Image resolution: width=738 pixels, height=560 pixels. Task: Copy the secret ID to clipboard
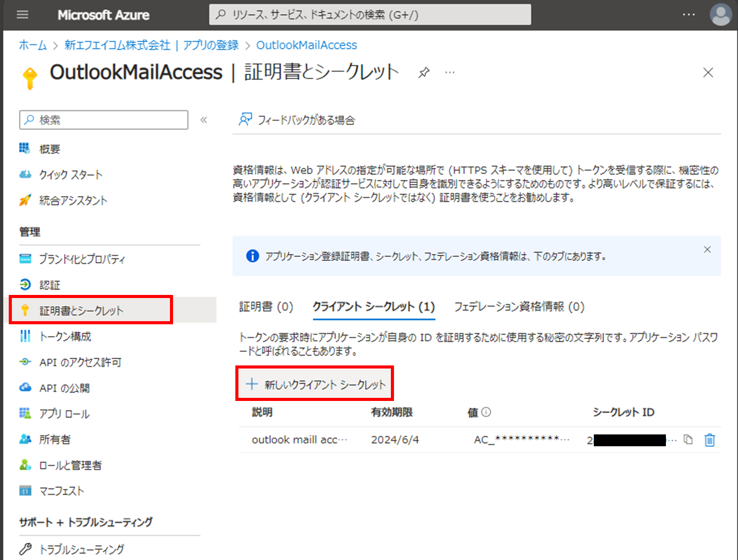click(x=688, y=440)
